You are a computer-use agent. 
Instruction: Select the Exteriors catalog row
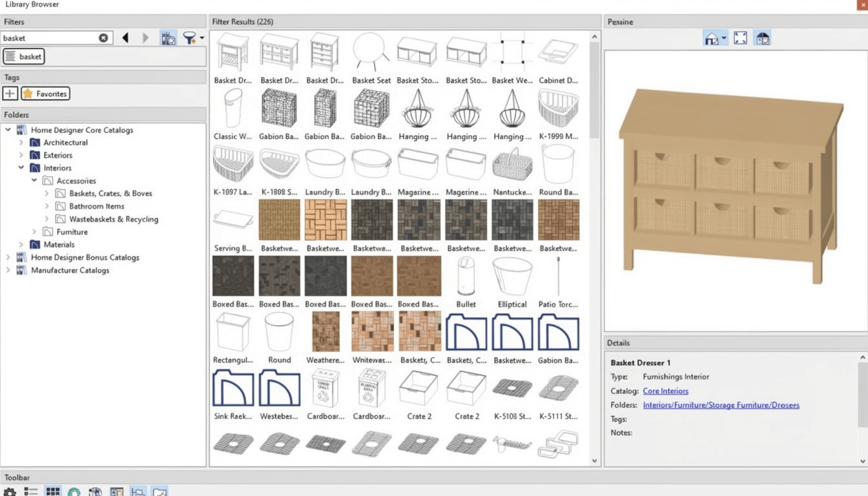57,155
